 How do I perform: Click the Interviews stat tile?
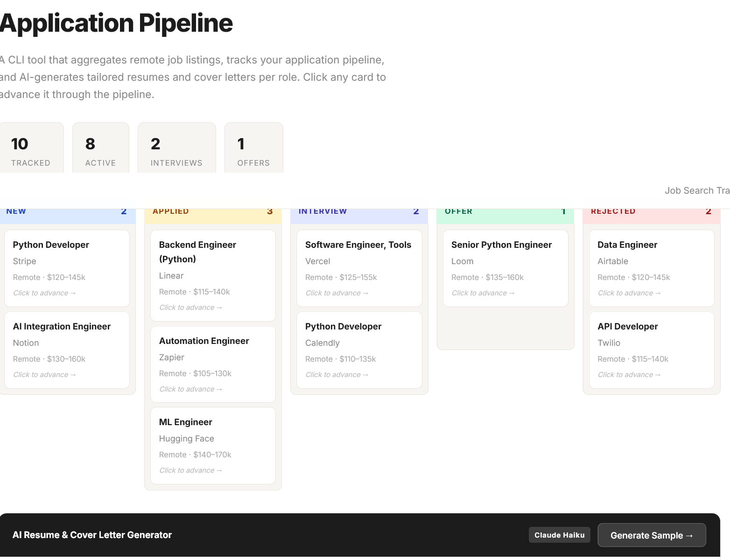coord(176,150)
